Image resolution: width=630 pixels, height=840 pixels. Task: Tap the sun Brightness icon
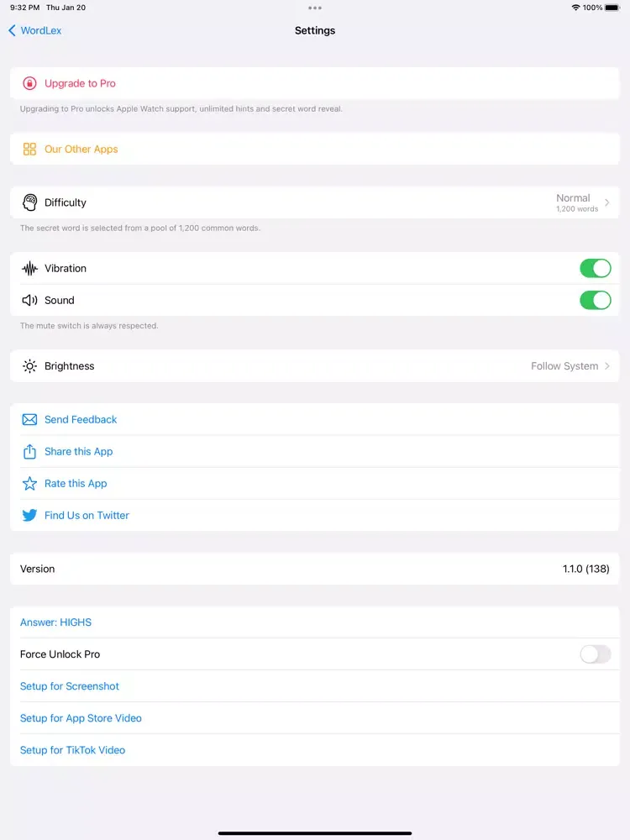tap(29, 366)
